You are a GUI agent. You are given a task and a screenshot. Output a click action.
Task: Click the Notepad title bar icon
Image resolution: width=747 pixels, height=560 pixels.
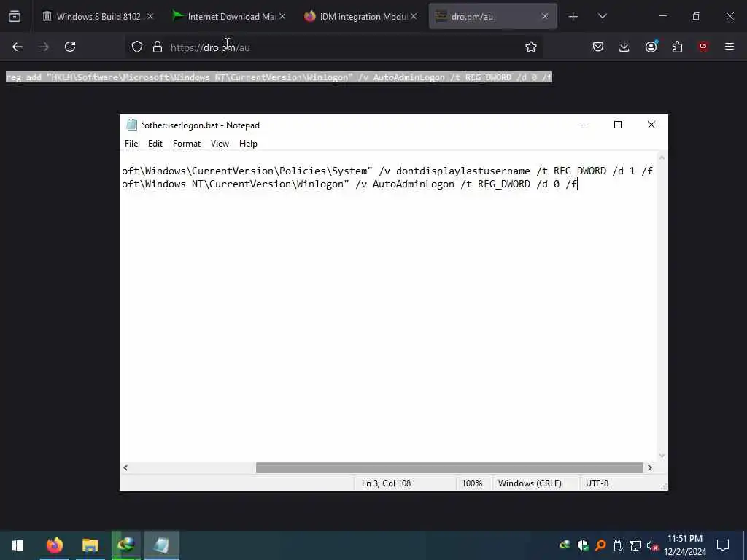click(x=131, y=125)
